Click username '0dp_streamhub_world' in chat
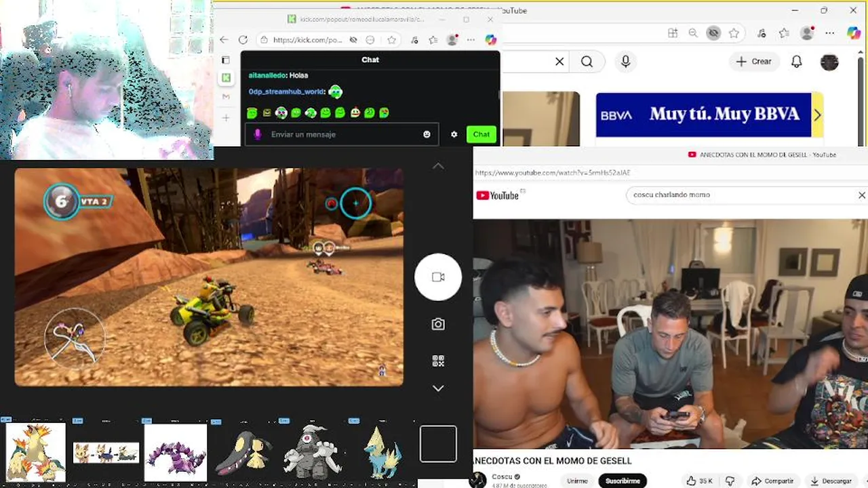 tap(286, 91)
